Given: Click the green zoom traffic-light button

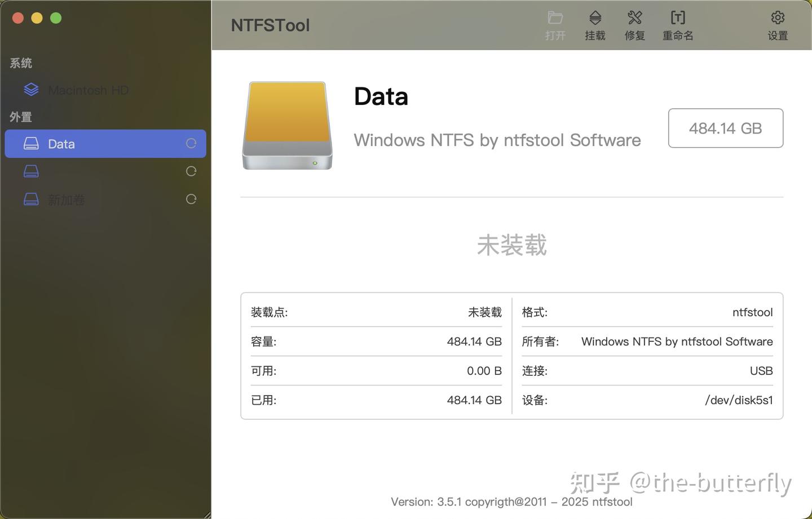Looking at the screenshot, I should point(56,17).
